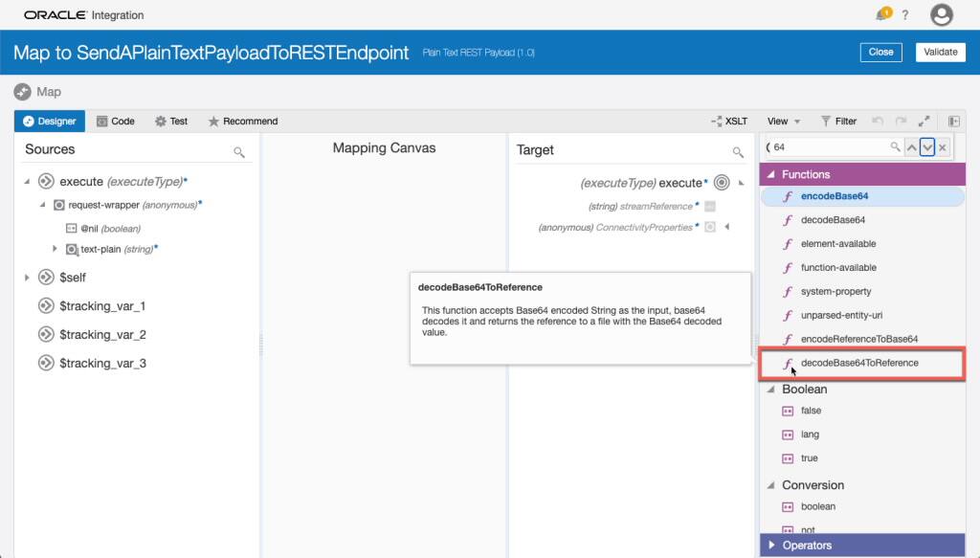Close the mapping editor
The height and width of the screenshot is (558, 980).
pos(880,52)
